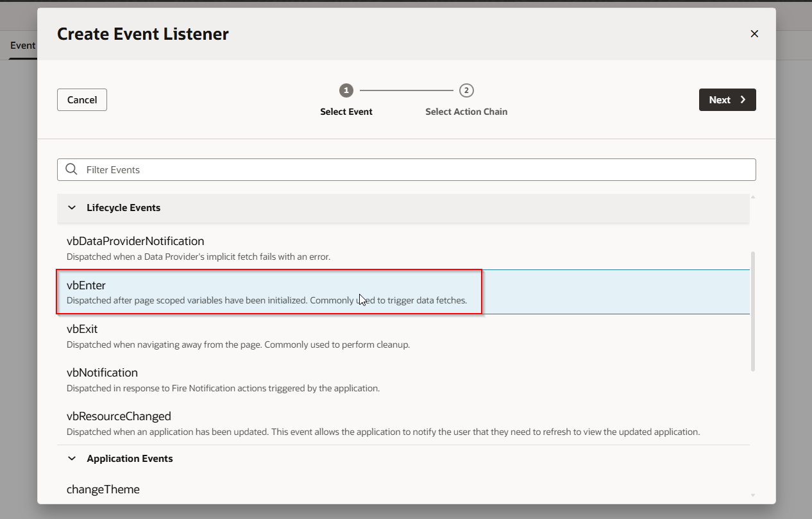Click the scroll up arrow of events list
This screenshot has width=812, height=519.
coord(753,197)
